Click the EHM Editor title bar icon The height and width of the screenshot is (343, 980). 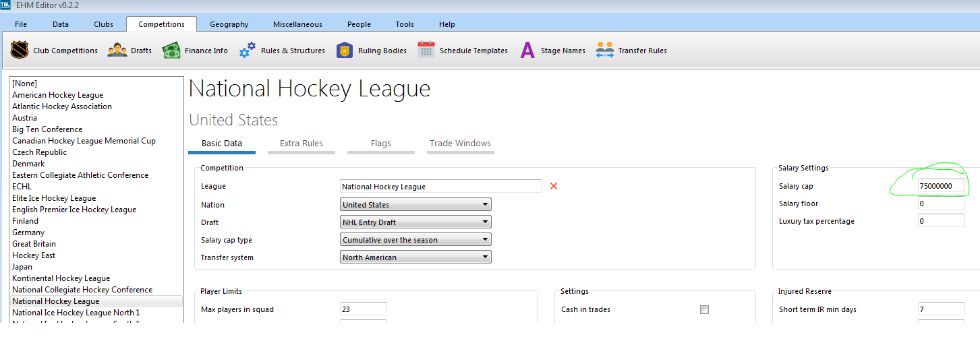[5, 5]
